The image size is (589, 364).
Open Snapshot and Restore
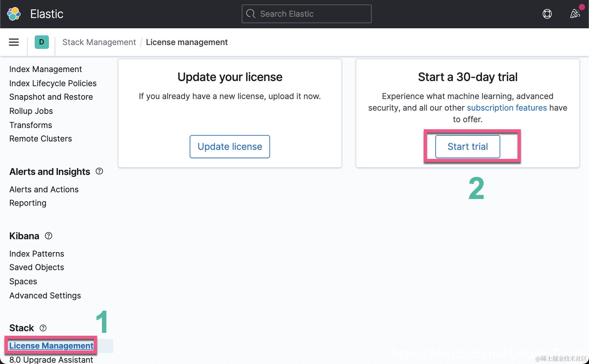(51, 97)
